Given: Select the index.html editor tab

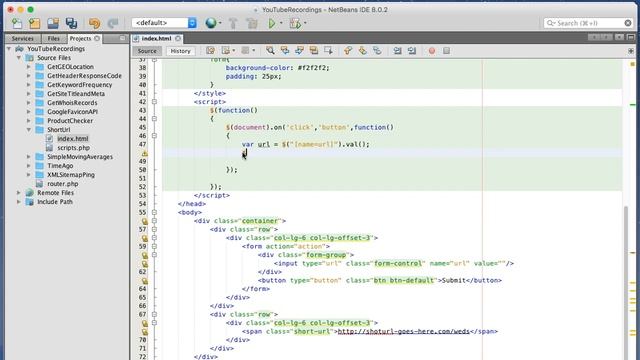Looking at the screenshot, I should click(156, 38).
